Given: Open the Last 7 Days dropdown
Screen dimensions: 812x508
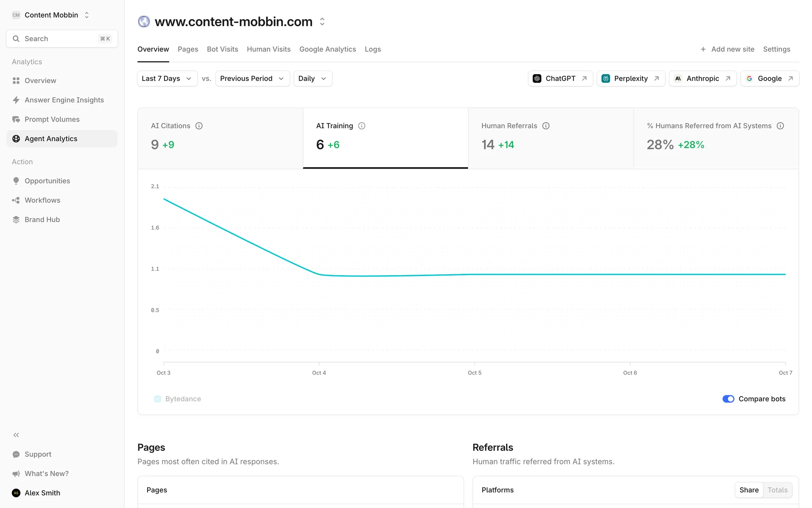Looking at the screenshot, I should (x=167, y=79).
